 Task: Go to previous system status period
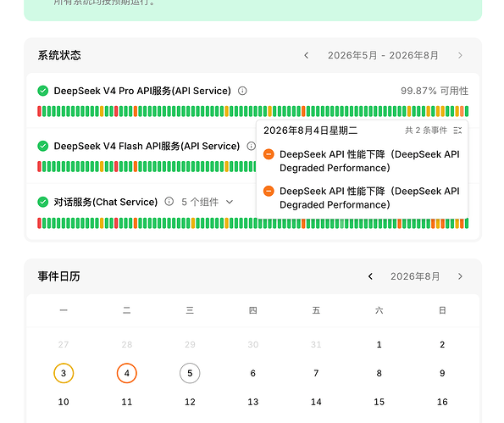tap(306, 55)
